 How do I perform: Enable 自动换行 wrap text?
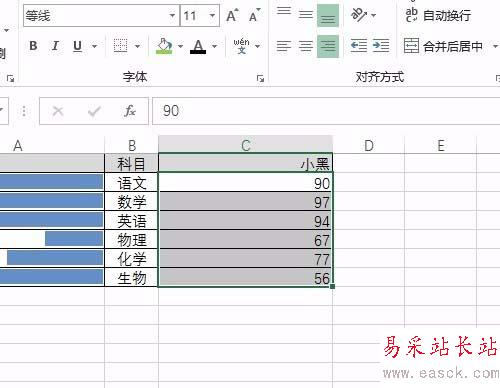pyautogui.click(x=438, y=15)
